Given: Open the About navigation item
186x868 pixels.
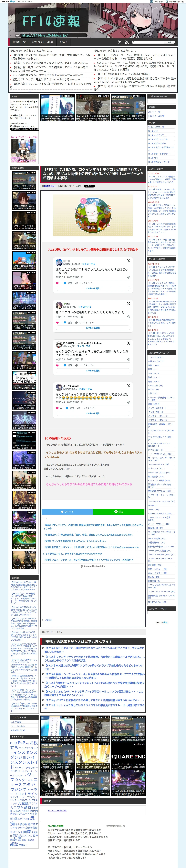Looking at the screenshot, I should coord(63,42).
